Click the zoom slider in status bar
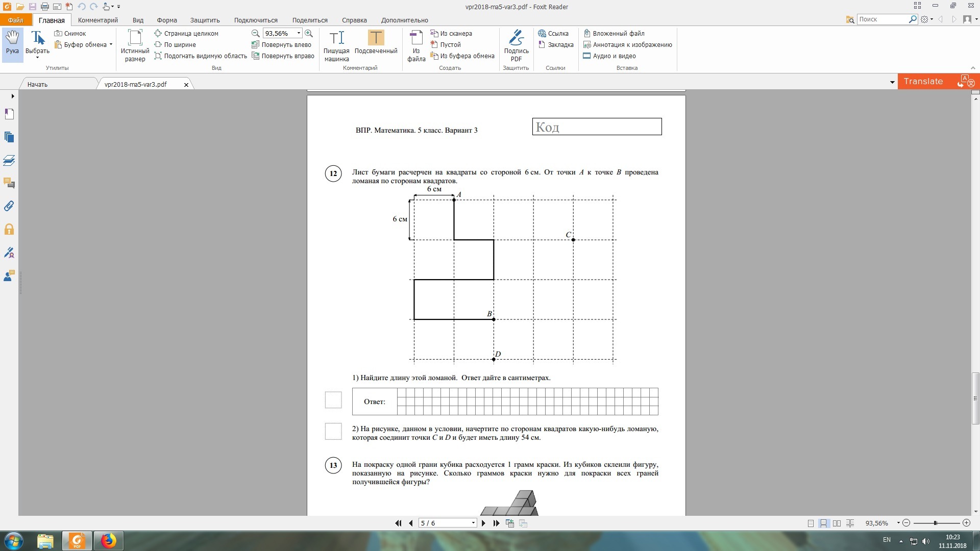Screen dimensions: 980x551 [935, 523]
